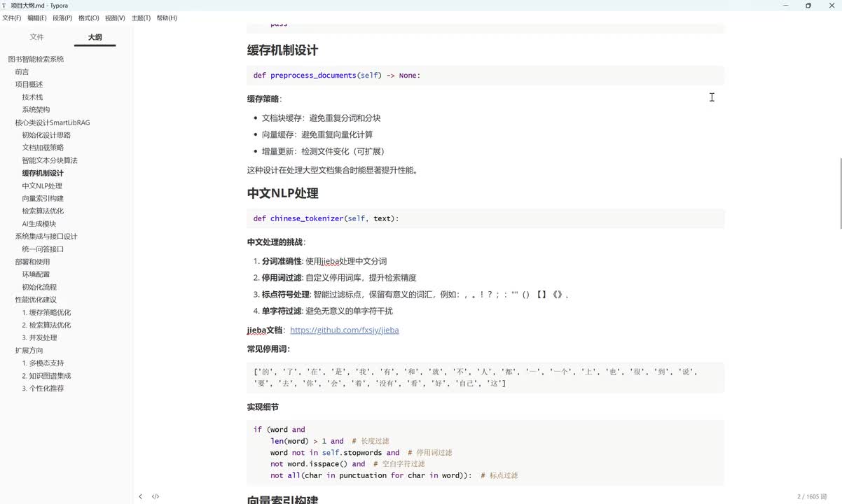This screenshot has width=842, height=504.
Task: Jump to 项目概述 in the outline
Action: [29, 84]
